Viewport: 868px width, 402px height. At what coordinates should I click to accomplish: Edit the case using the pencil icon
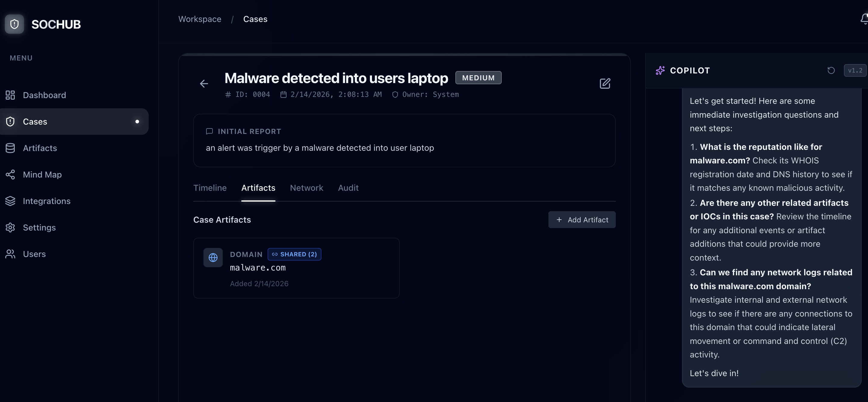(604, 84)
